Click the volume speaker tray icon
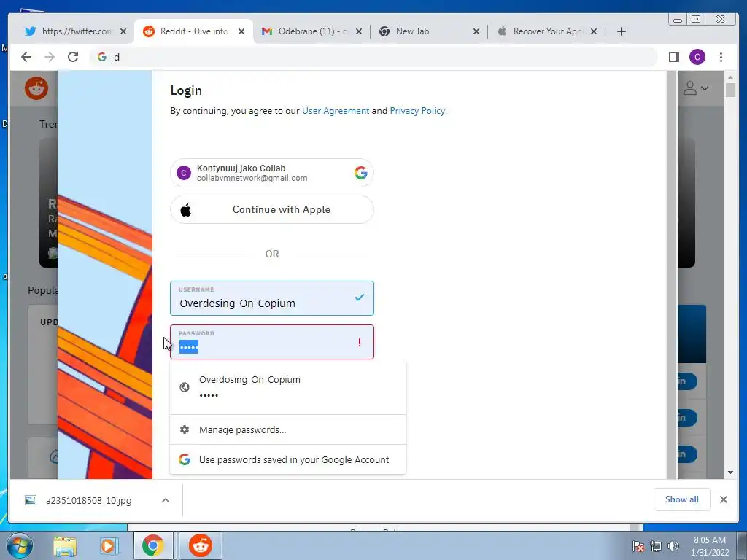 click(x=673, y=546)
